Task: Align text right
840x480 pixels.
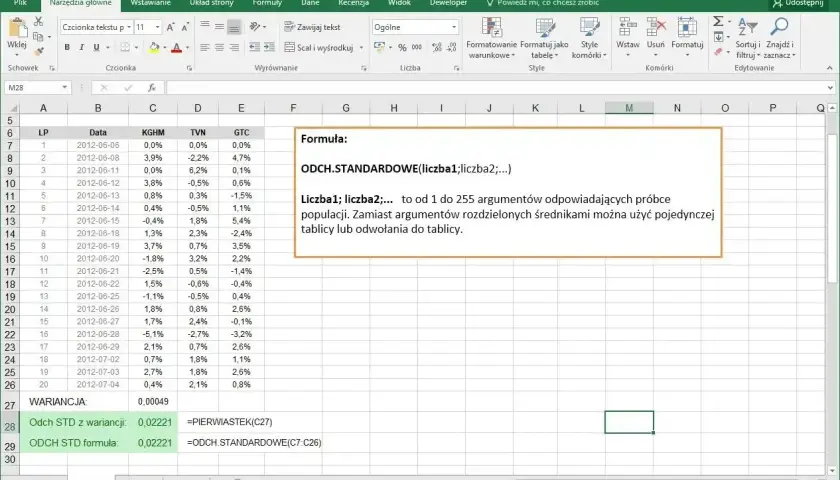Action: [x=234, y=47]
